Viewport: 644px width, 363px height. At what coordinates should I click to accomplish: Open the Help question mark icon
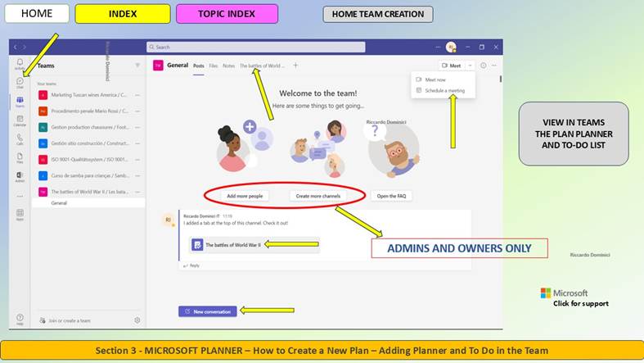tap(20, 319)
